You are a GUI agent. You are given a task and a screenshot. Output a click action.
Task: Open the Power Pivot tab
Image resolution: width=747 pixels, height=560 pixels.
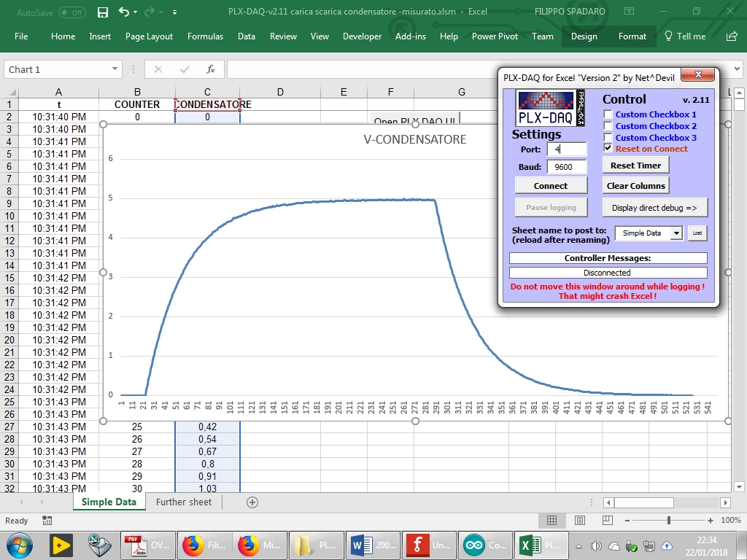pos(495,36)
